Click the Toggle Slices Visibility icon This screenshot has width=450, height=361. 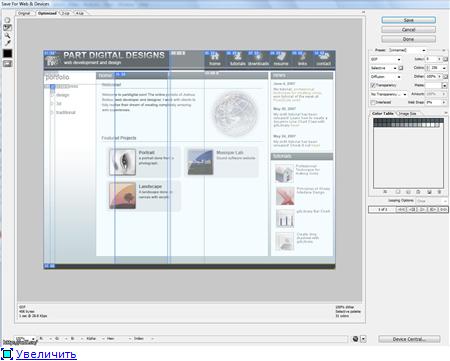(7, 63)
